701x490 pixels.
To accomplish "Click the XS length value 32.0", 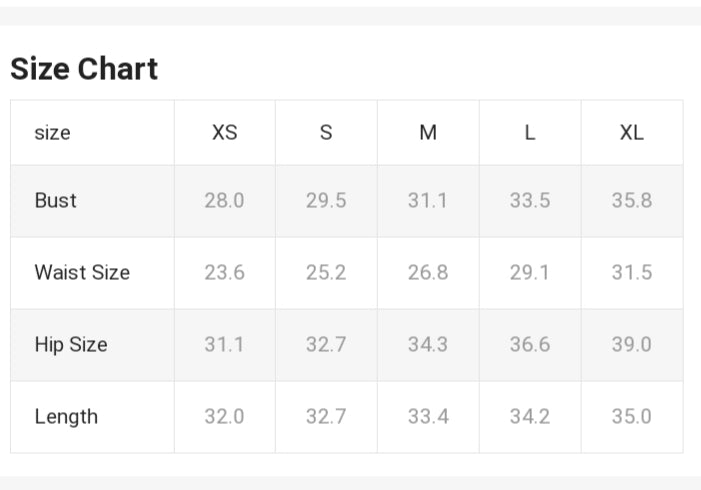I will pyautogui.click(x=224, y=416).
